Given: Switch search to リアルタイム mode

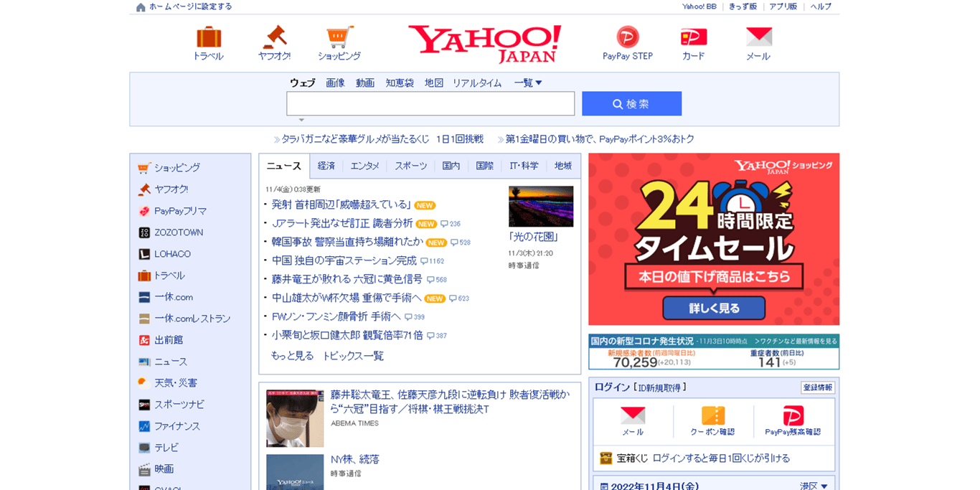Looking at the screenshot, I should tap(477, 83).
